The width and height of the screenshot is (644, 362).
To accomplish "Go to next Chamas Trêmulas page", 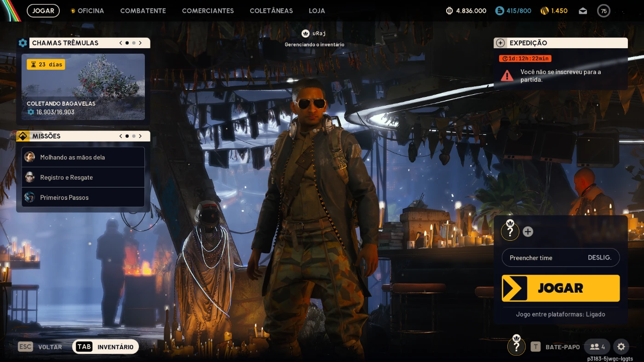I will point(140,43).
